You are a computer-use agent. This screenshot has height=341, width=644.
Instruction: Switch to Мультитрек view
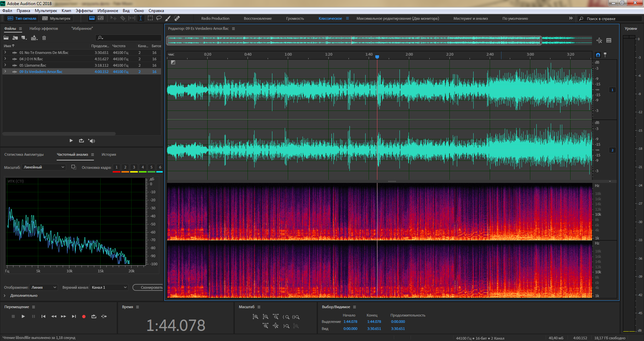click(x=57, y=18)
